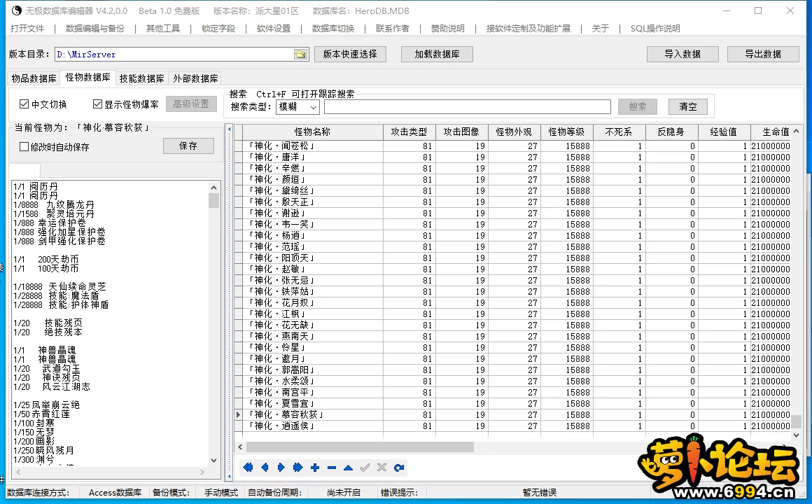Click drop list scroll down arrow
Image resolution: width=812 pixels, height=504 pixels.
[214, 460]
